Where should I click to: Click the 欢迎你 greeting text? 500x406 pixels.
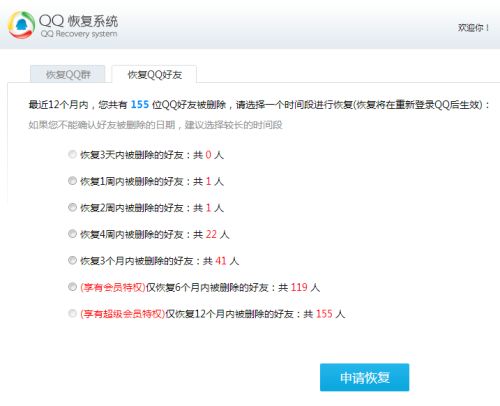(x=473, y=28)
